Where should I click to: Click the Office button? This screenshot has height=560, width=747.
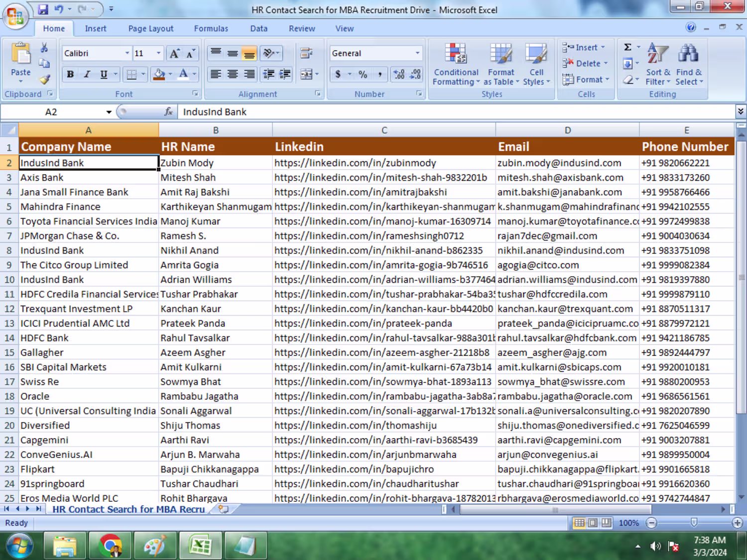click(x=15, y=15)
